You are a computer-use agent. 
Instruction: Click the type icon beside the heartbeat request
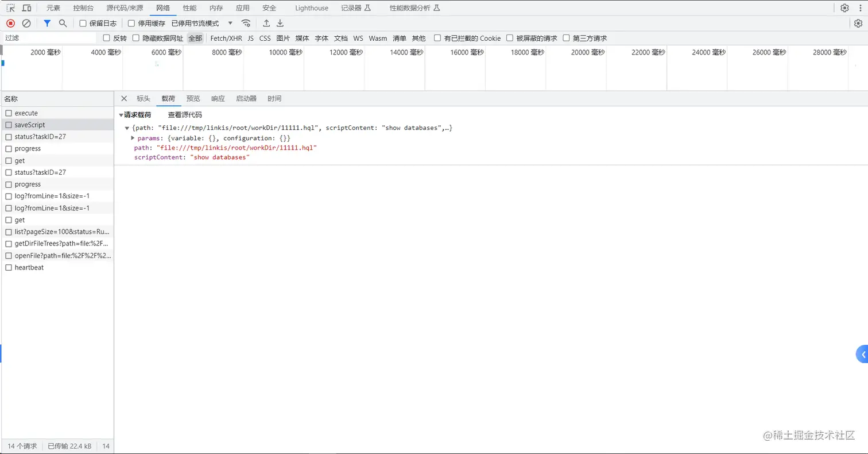tap(9, 267)
